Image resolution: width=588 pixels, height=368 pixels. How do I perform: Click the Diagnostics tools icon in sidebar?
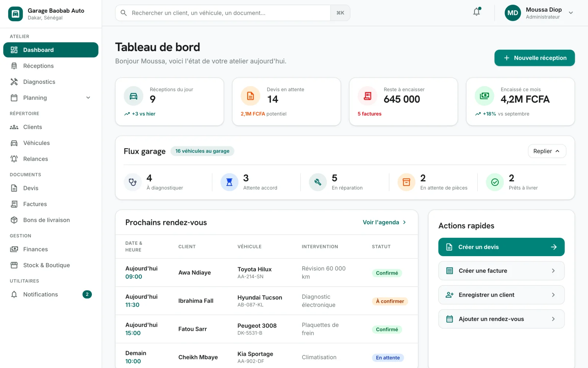pyautogui.click(x=14, y=82)
